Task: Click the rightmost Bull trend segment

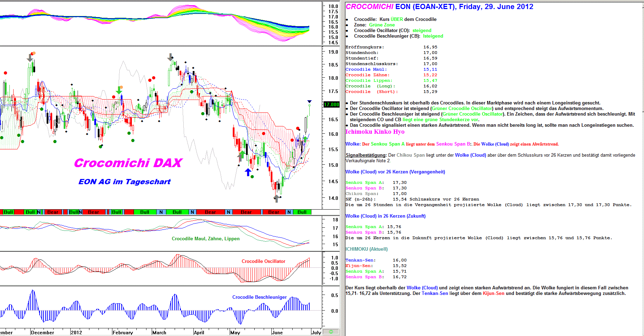Action: [302, 212]
